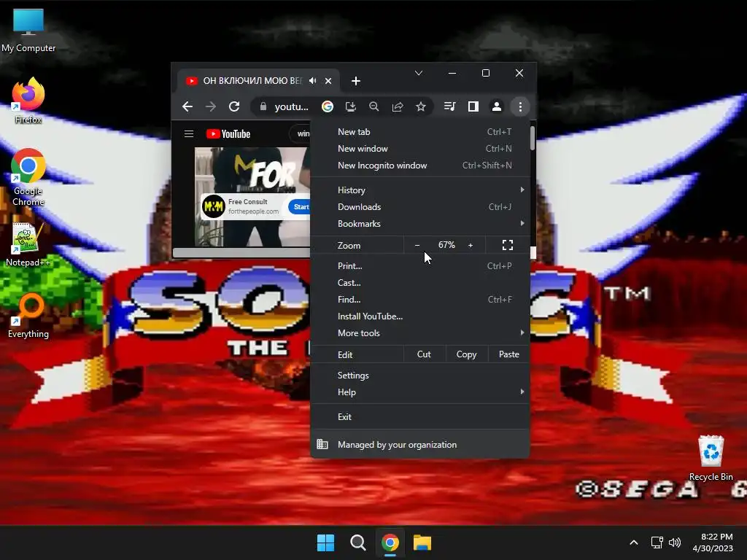Screen dimensions: 747x560
Task: Select the Google Chrome desktop shortcut
Action: [x=28, y=177]
